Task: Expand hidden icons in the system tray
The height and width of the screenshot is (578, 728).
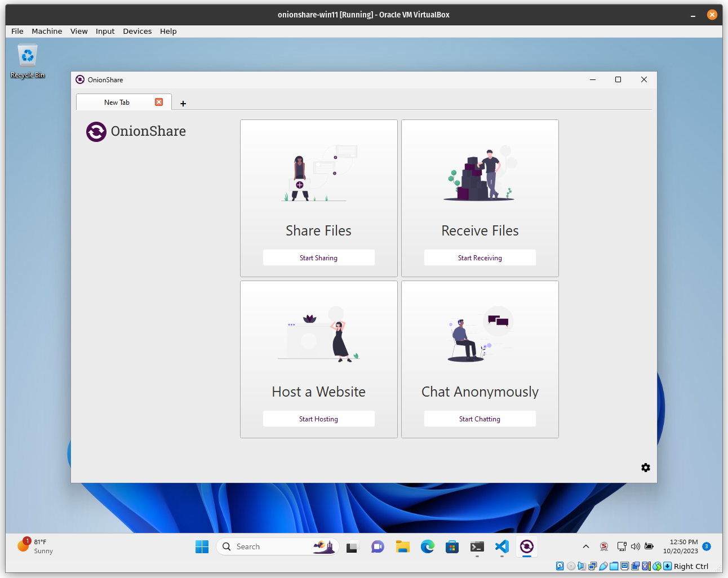Action: [586, 546]
